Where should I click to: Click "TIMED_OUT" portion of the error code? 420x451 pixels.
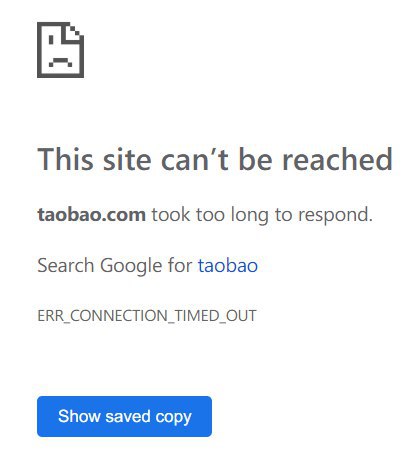tap(215, 316)
